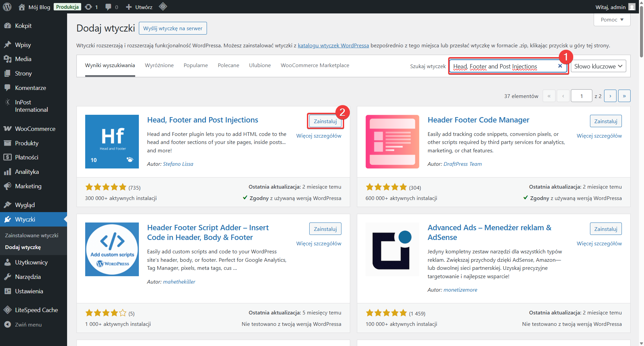The image size is (644, 346).
Task: Click the Media library icon
Action: click(x=7, y=59)
